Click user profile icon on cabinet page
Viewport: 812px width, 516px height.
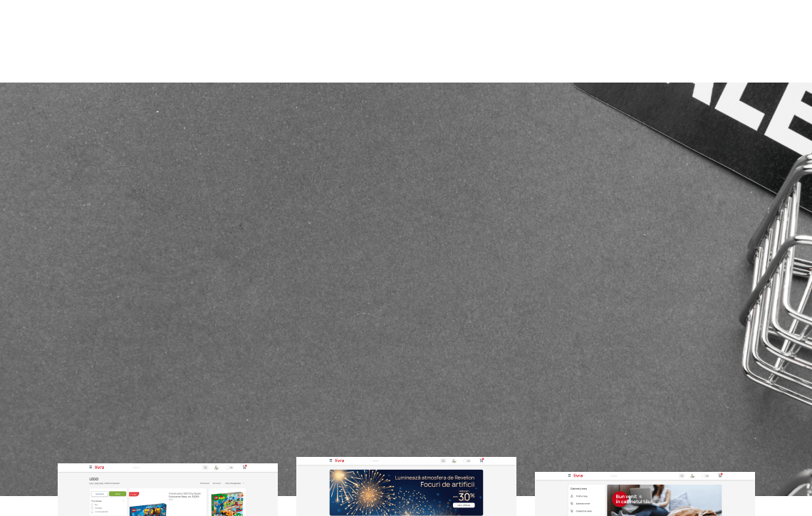(692, 475)
